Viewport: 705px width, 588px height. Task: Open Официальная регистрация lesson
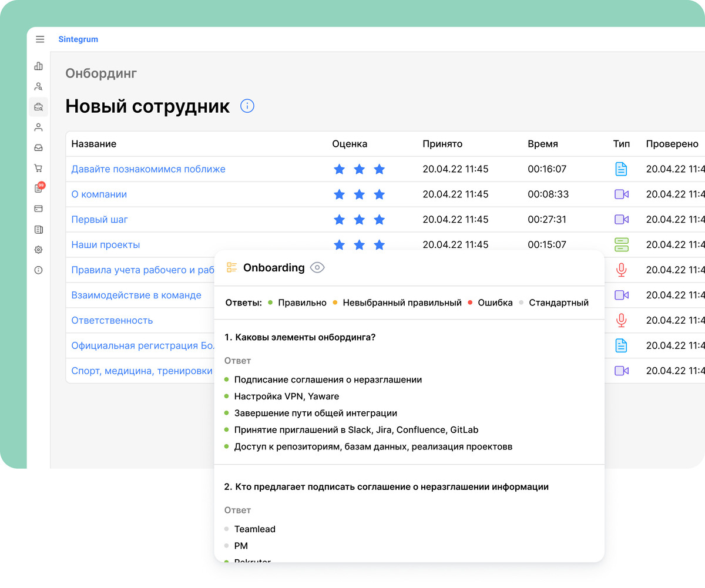point(143,345)
